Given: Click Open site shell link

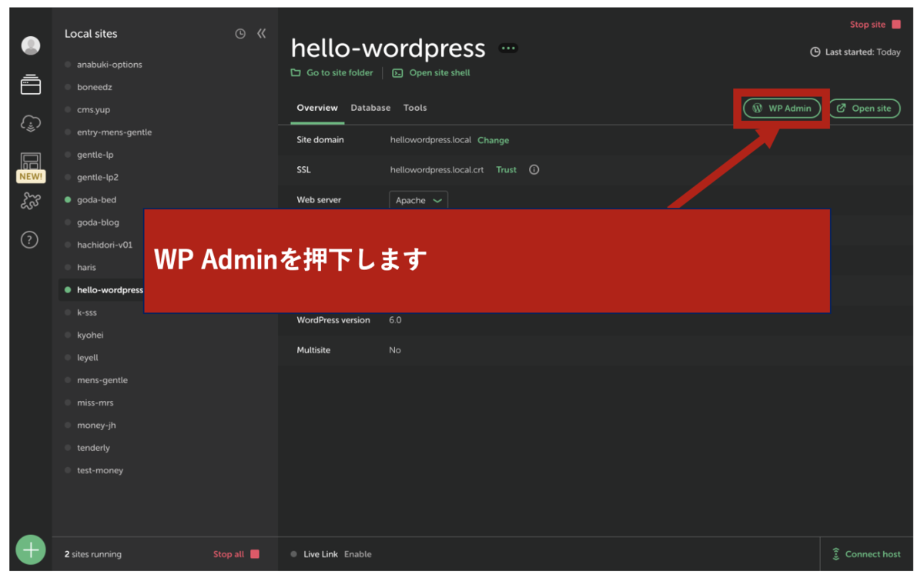Looking at the screenshot, I should [x=431, y=73].
